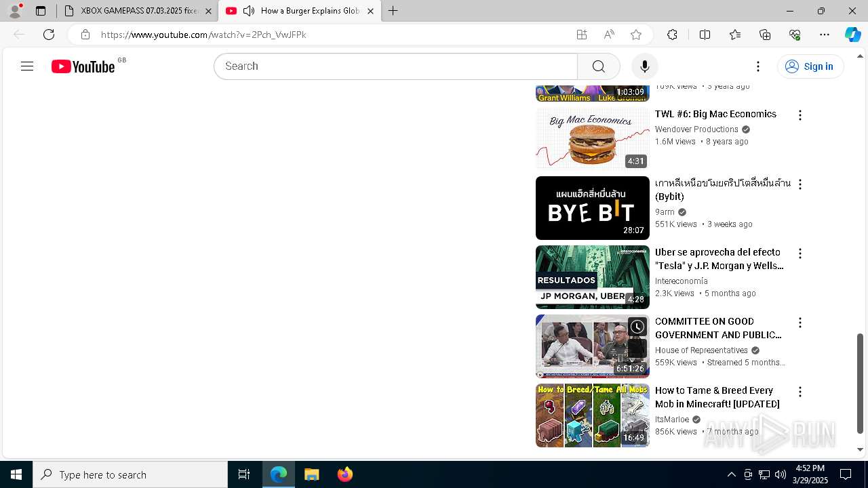Click the address bar URL

coord(203,35)
